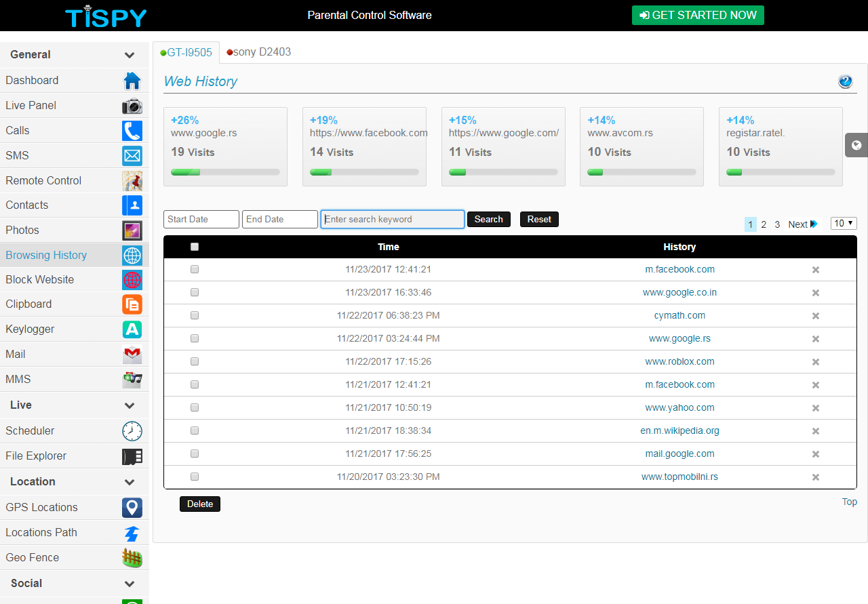The height and width of the screenshot is (604, 868).
Task: Click the Contacts person icon
Action: 132,205
